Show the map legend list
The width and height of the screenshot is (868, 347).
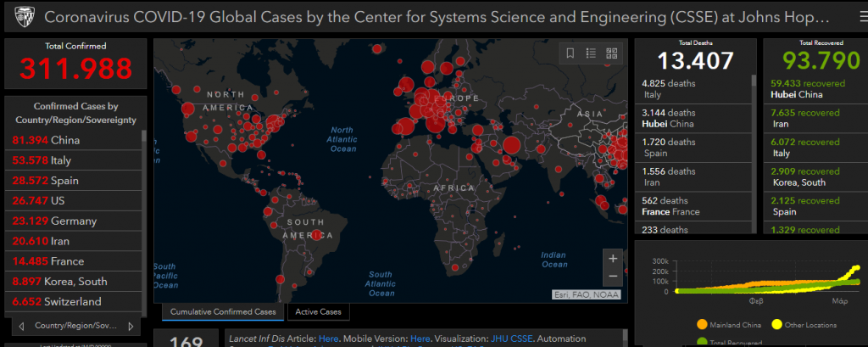point(591,53)
